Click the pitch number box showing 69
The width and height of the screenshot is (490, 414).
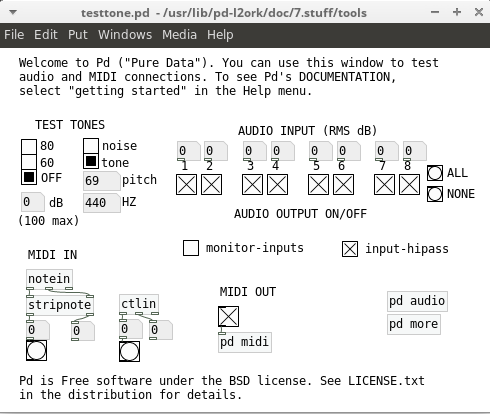point(101,181)
